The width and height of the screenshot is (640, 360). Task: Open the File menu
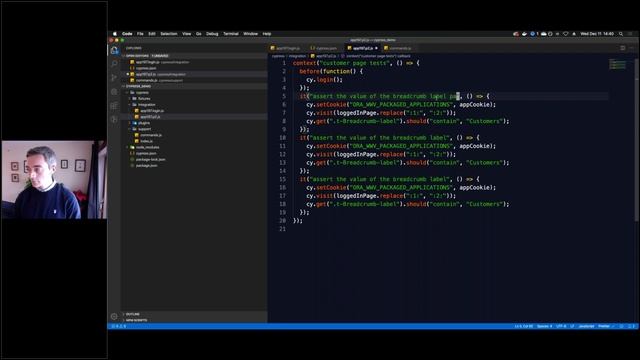(x=140, y=34)
